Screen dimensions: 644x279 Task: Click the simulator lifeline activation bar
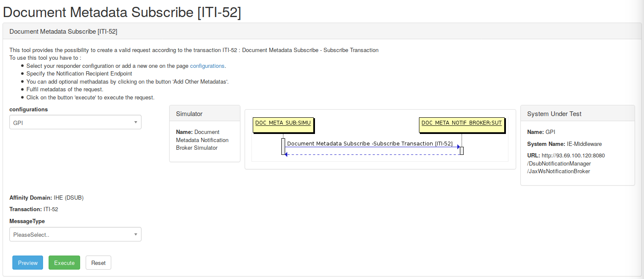pos(283,146)
